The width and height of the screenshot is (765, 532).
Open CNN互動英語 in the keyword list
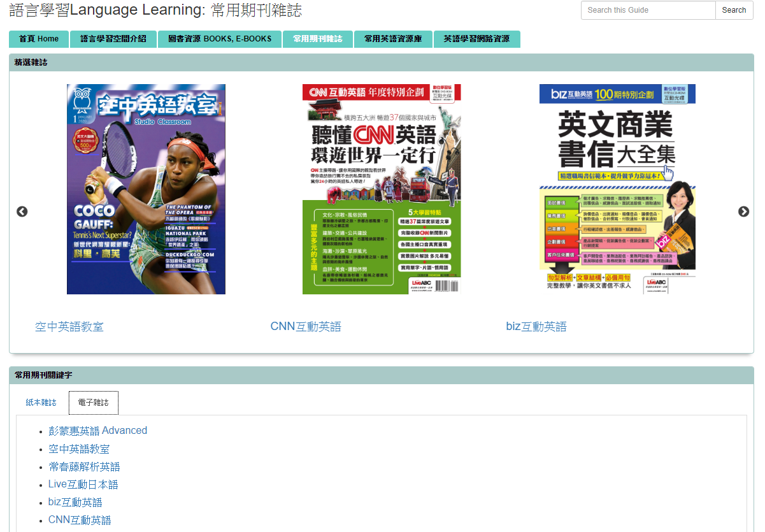80,520
